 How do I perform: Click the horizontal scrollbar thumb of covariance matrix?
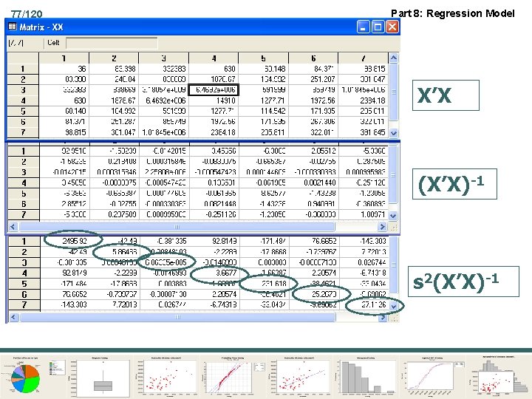pyautogui.click(x=177, y=317)
